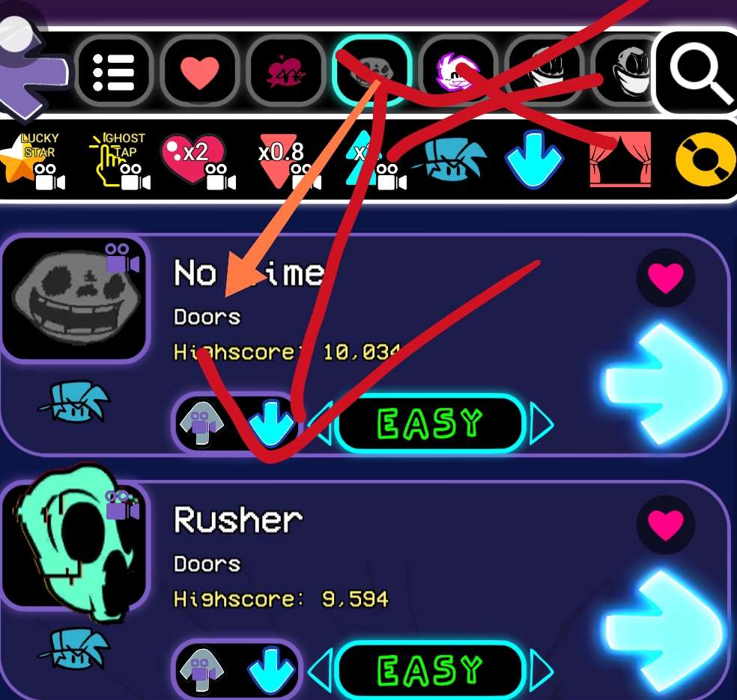Open the Rusher song thumbnail
This screenshot has height=700, width=737.
click(x=74, y=545)
